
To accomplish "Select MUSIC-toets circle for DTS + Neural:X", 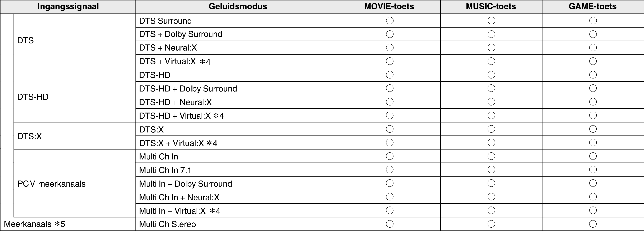I will point(491,47).
